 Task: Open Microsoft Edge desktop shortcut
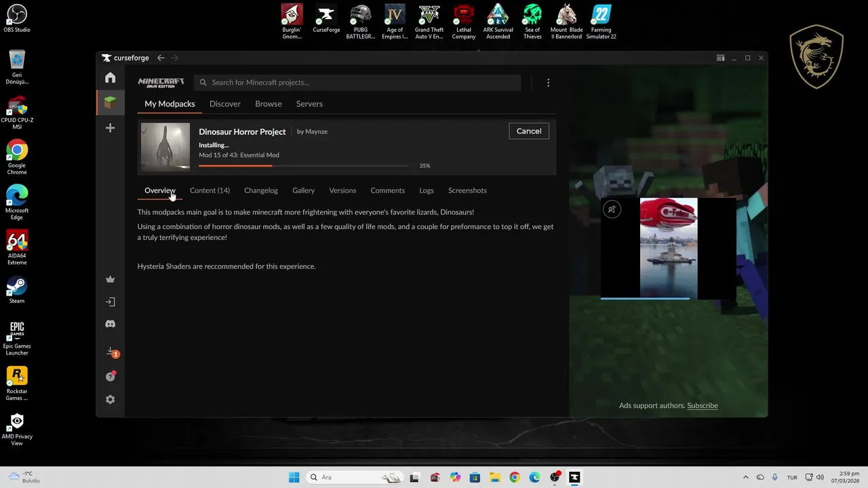point(17,203)
